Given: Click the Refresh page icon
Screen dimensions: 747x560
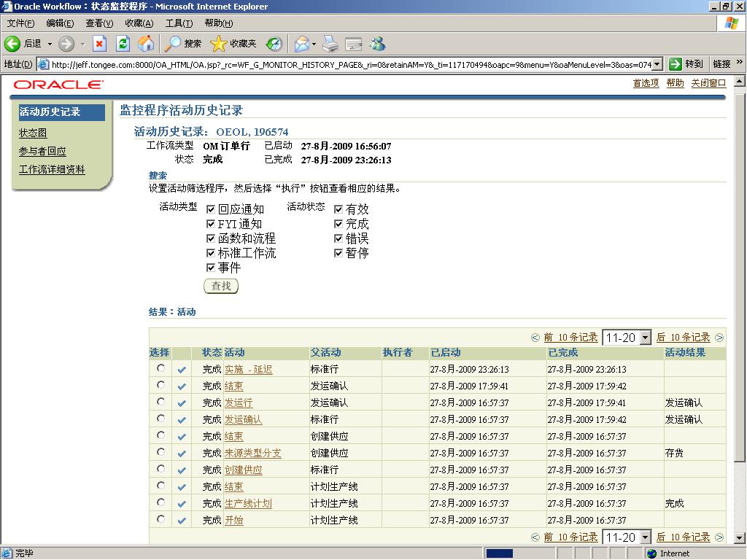Looking at the screenshot, I should pos(123,44).
